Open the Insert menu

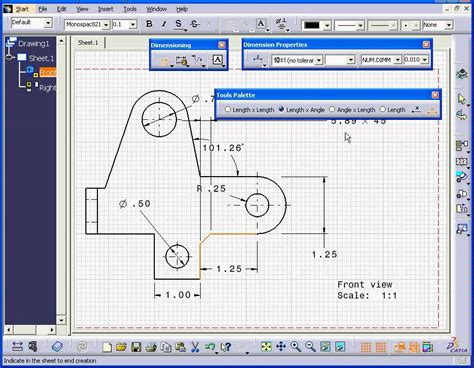pos(105,9)
